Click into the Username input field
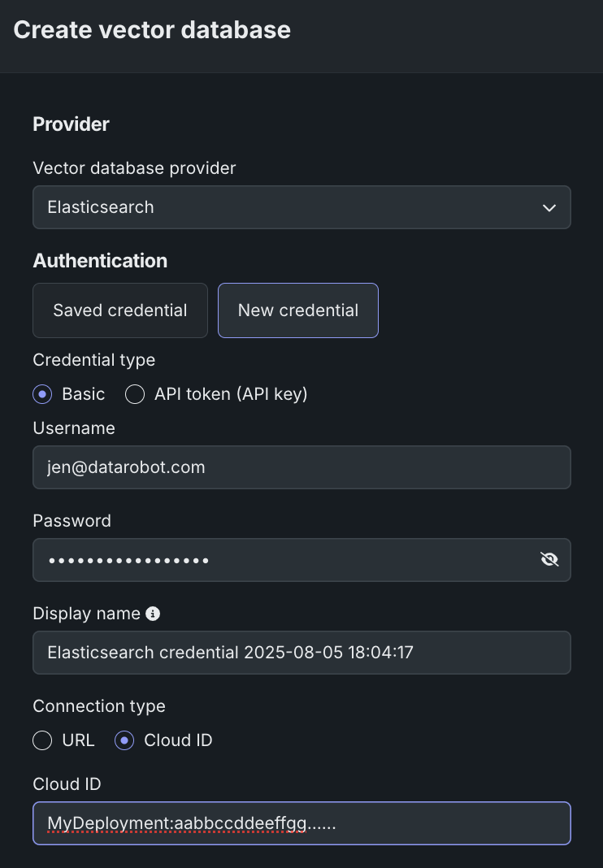This screenshot has width=603, height=868. 301,467
